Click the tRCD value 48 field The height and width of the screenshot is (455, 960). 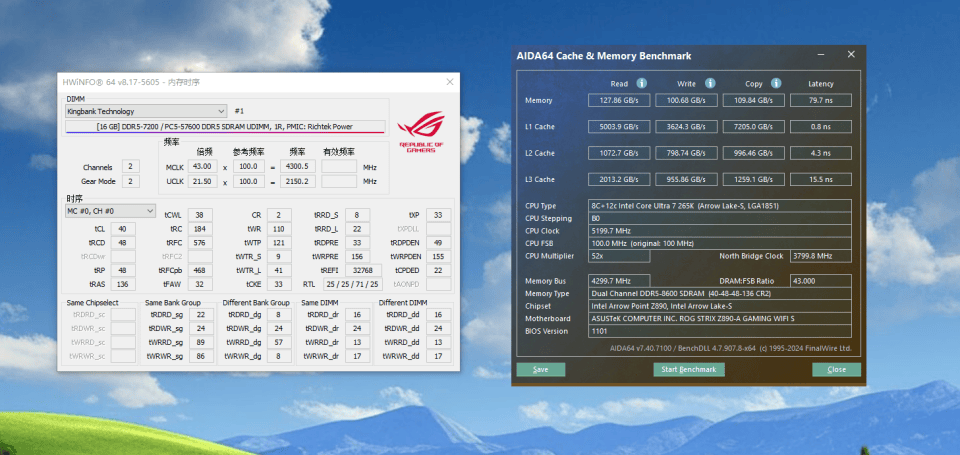(x=123, y=243)
